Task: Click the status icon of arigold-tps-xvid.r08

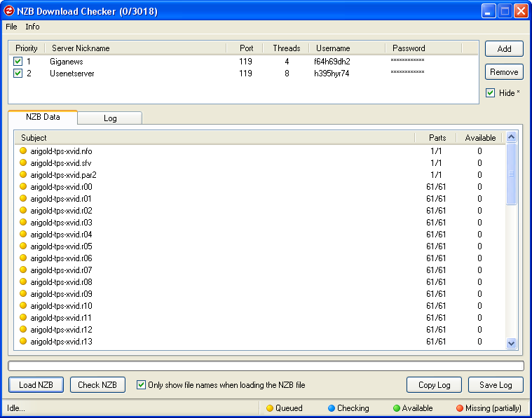Action: click(23, 281)
